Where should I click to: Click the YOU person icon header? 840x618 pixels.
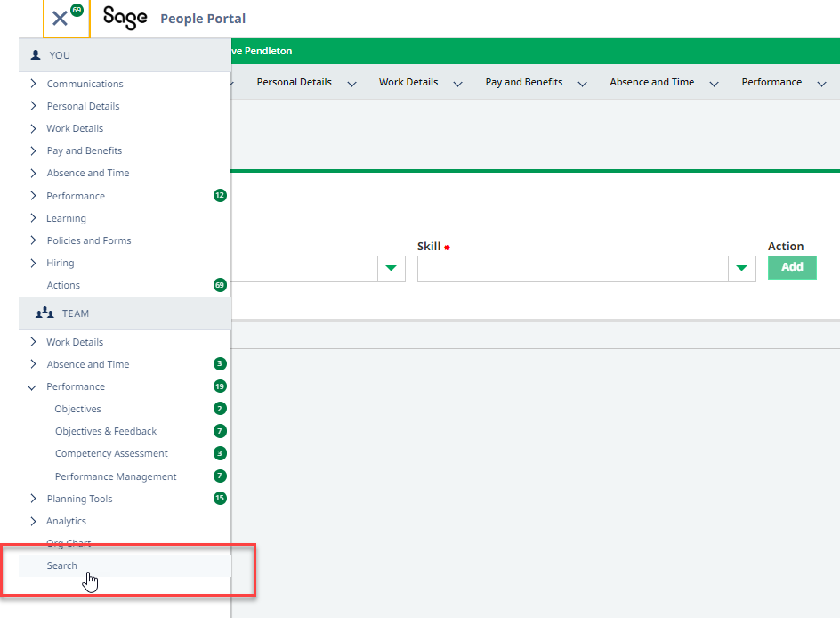pyautogui.click(x=36, y=55)
